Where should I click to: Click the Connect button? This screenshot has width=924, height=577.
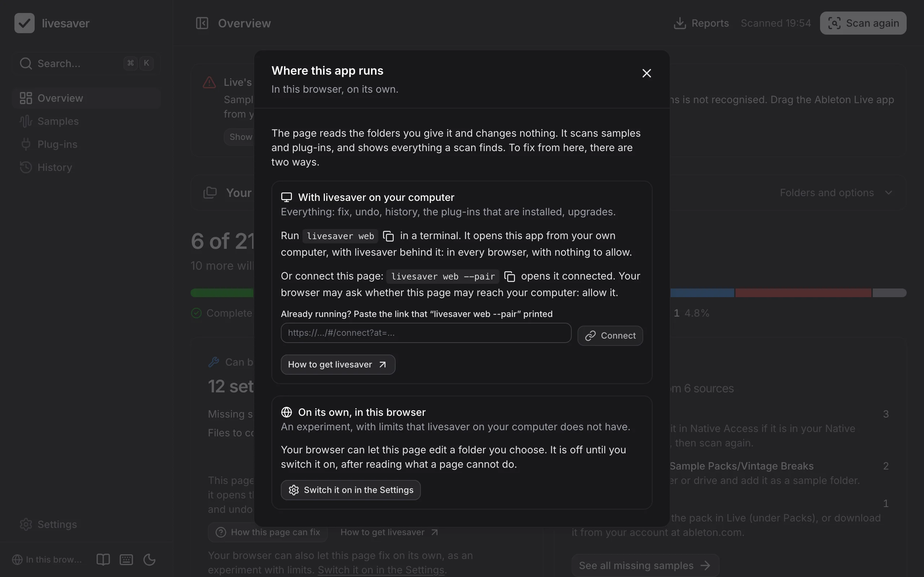point(610,336)
